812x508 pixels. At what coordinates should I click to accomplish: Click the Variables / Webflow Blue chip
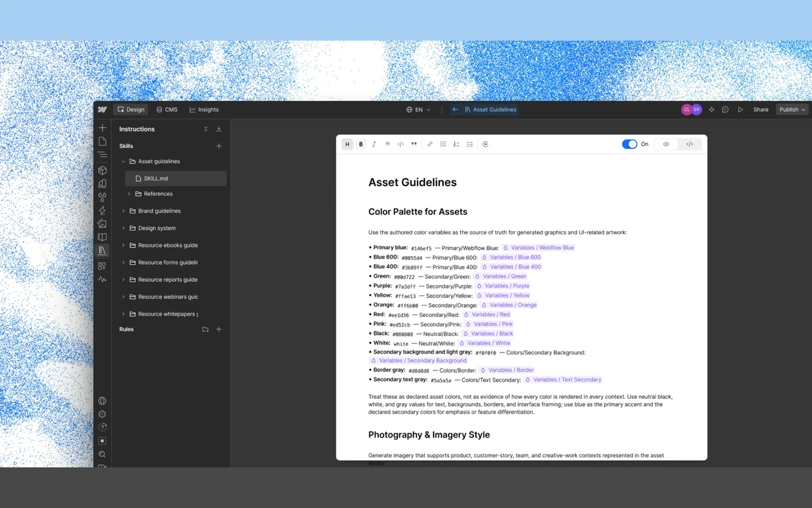(538, 248)
